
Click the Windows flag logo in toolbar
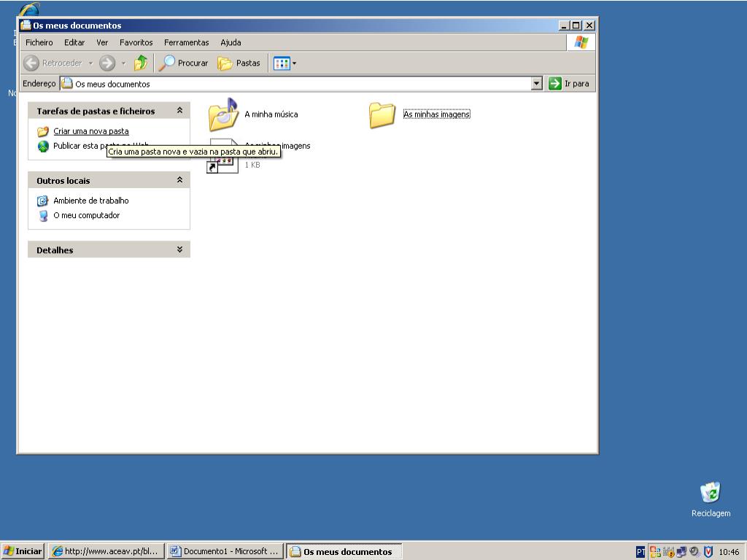point(581,42)
